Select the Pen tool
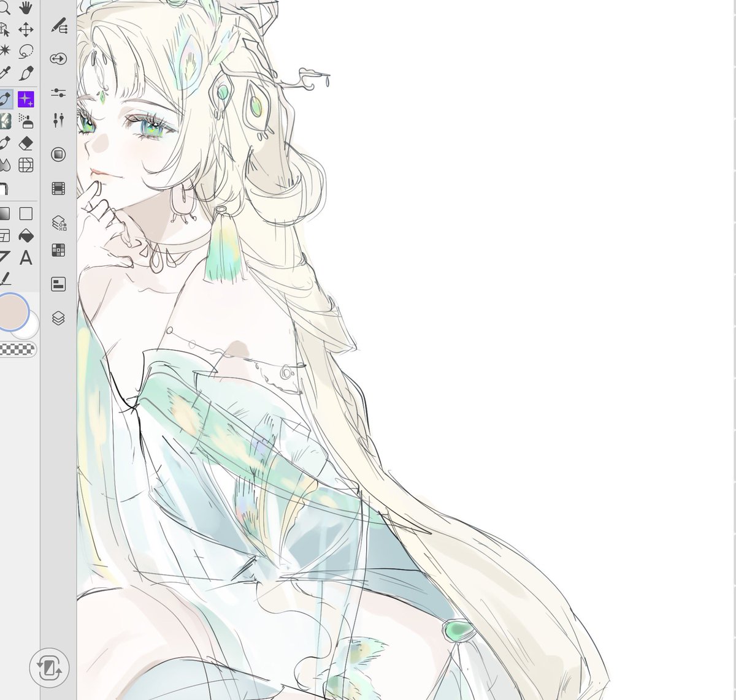 [x=26, y=74]
